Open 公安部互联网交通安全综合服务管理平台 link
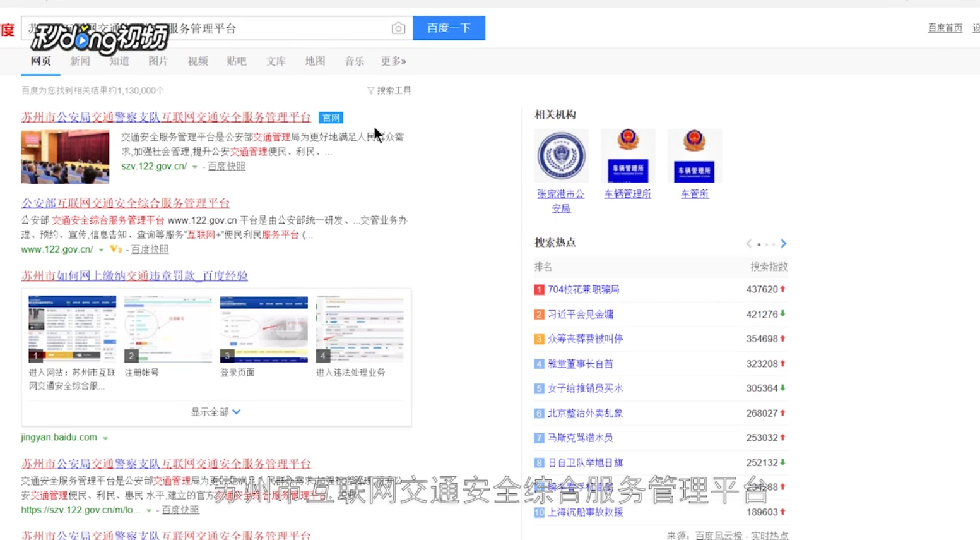The width and height of the screenshot is (980, 540). (125, 203)
